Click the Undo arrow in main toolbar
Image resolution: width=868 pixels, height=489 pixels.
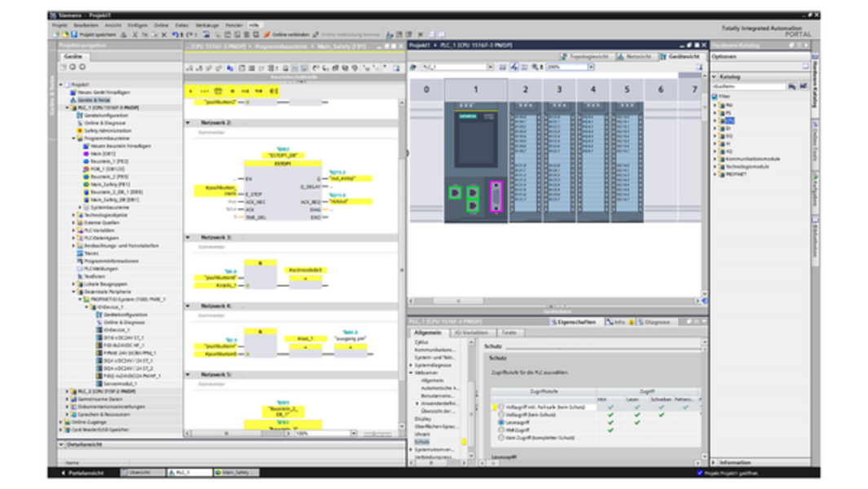pyautogui.click(x=174, y=34)
